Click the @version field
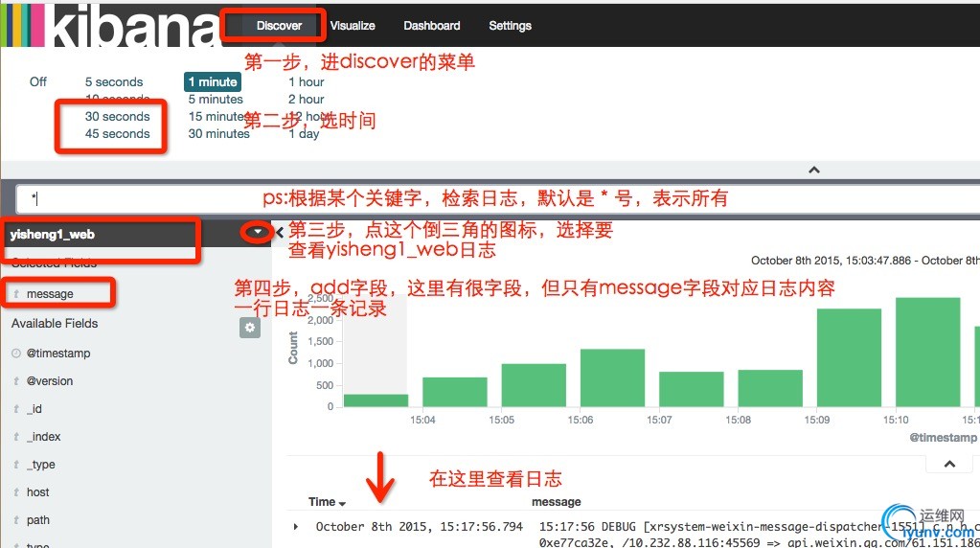This screenshot has width=980, height=548. (x=50, y=381)
